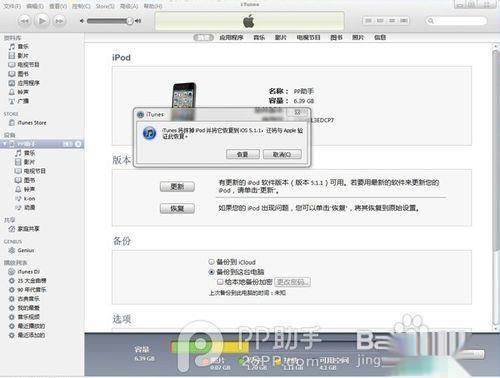This screenshot has width=500, height=378.
Task: Click the 更新 update button
Action: pyautogui.click(x=177, y=186)
